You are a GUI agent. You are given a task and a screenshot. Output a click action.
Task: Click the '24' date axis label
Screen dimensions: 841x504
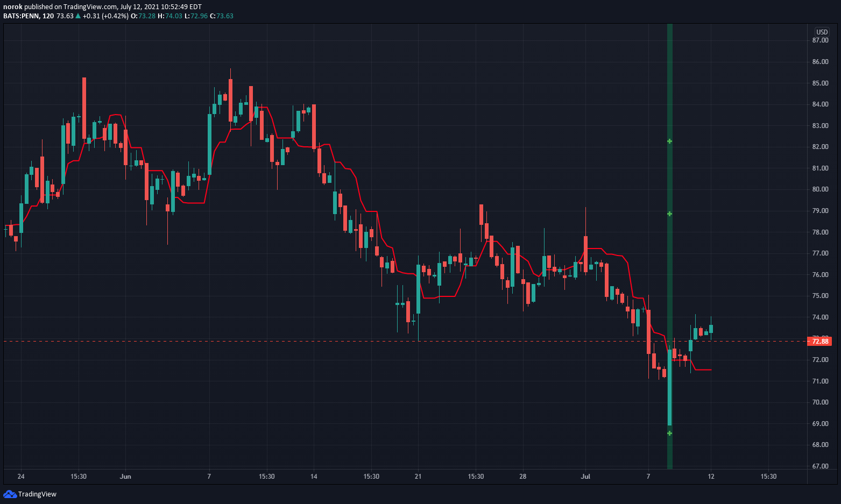[x=21, y=477]
